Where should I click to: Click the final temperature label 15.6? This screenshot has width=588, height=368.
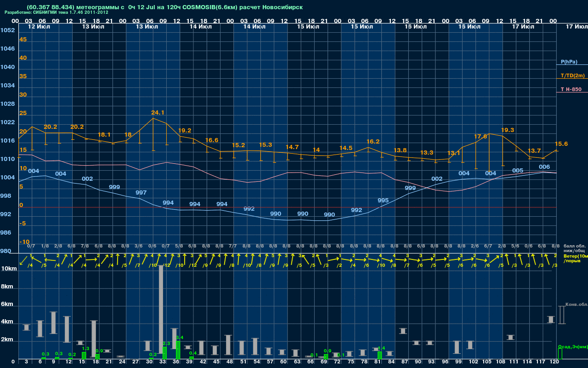[561, 144]
